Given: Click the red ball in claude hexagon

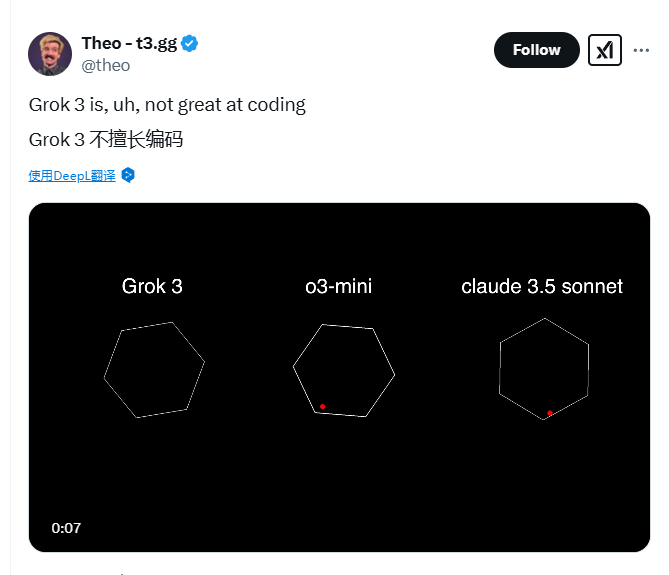Looking at the screenshot, I should 550,413.
